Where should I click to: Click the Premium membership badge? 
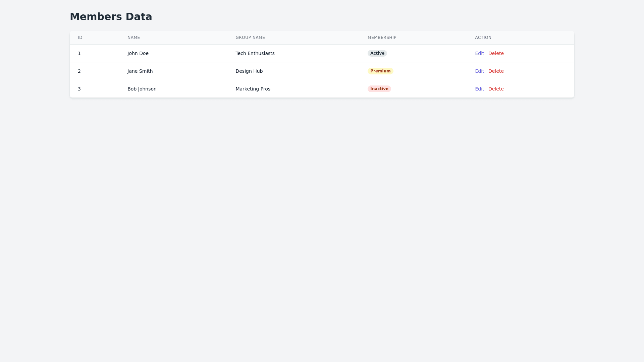[x=380, y=71]
